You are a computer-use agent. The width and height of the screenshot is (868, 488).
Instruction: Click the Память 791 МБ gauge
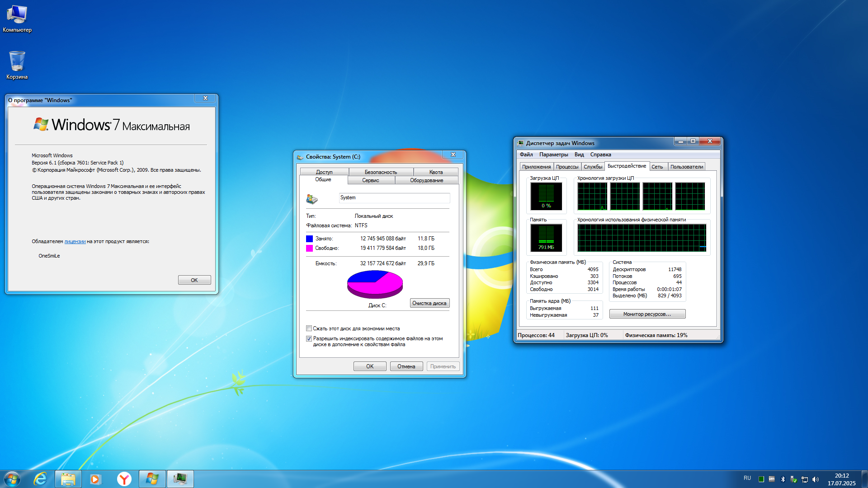coord(546,238)
